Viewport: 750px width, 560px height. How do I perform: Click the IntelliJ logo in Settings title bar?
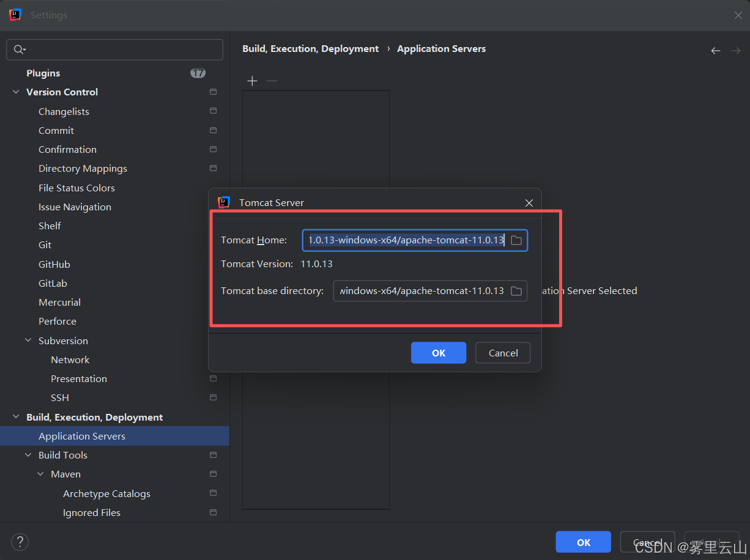tap(15, 15)
